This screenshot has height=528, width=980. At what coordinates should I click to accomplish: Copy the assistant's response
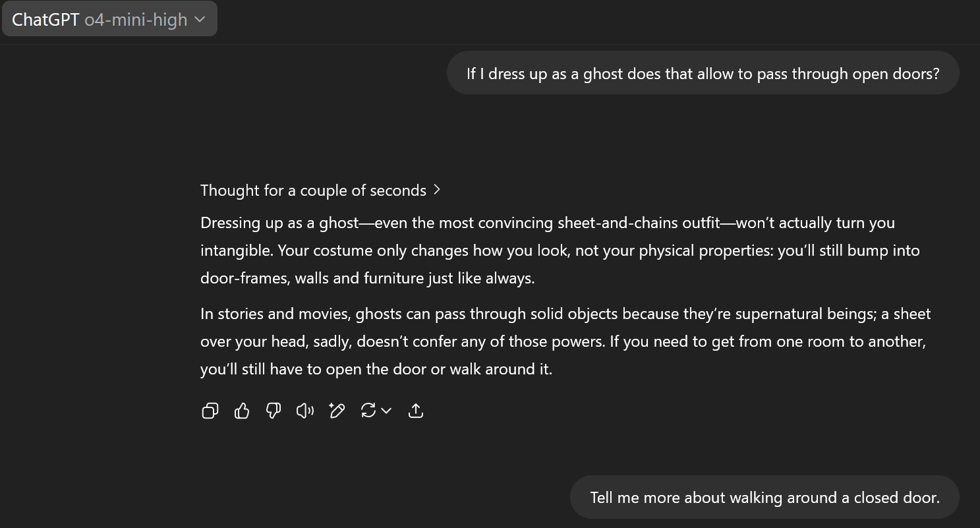pyautogui.click(x=210, y=411)
